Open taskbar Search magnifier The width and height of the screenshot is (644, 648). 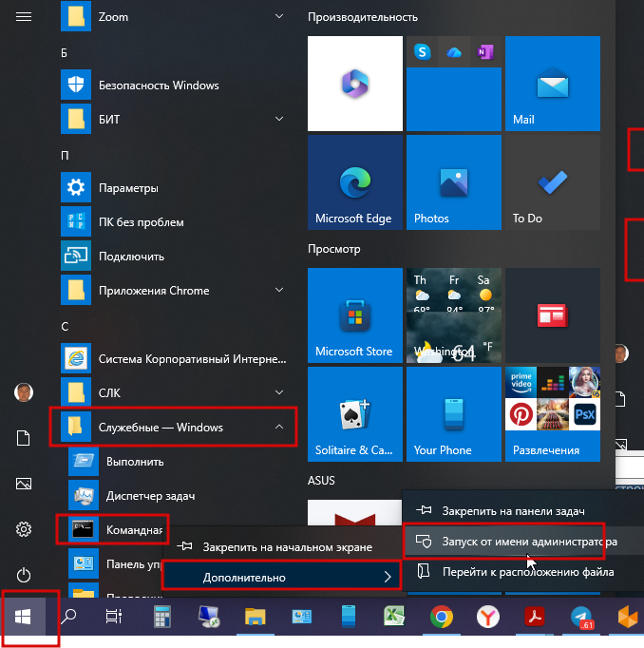[68, 618]
